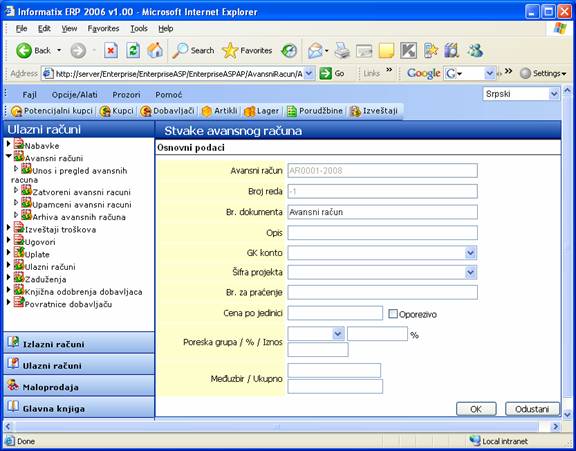Click the Nabavke tree icon
Screen dimensions: 576x451
click(19, 144)
